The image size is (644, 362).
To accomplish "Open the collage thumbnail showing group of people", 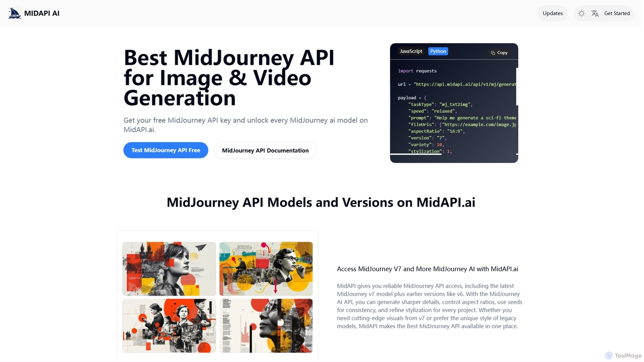I will (169, 326).
